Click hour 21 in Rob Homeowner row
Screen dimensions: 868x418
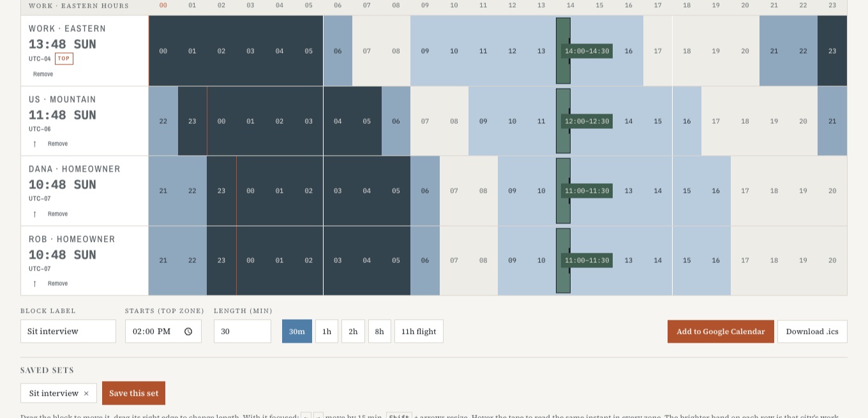(163, 260)
